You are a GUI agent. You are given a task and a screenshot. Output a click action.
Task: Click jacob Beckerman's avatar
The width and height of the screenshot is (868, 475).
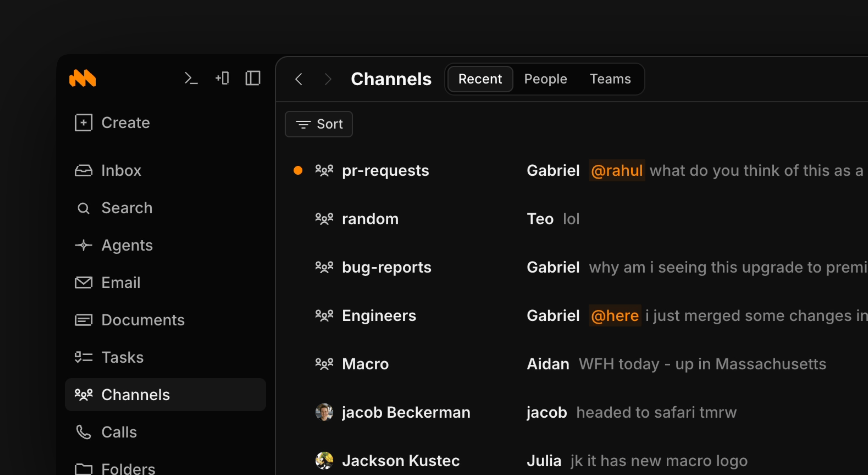(x=324, y=412)
